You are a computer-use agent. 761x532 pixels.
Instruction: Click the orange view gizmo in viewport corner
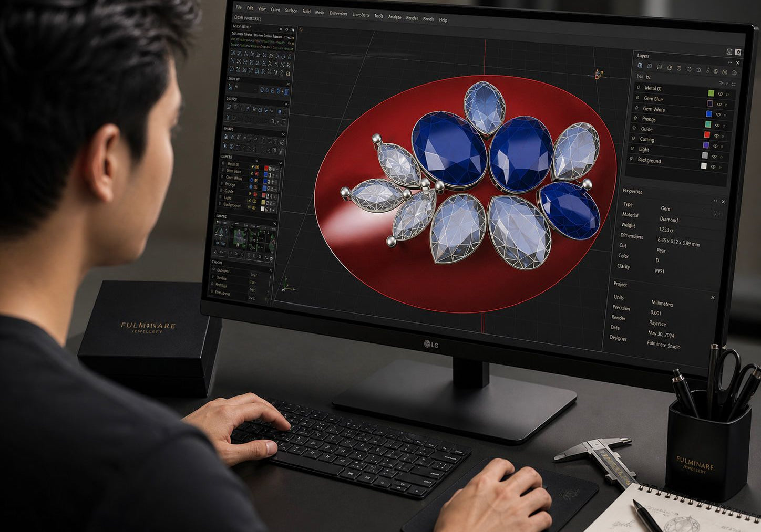click(x=598, y=74)
